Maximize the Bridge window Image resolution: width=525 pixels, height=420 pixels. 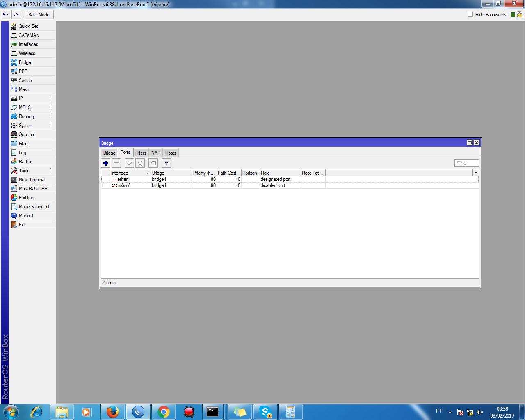tap(470, 143)
